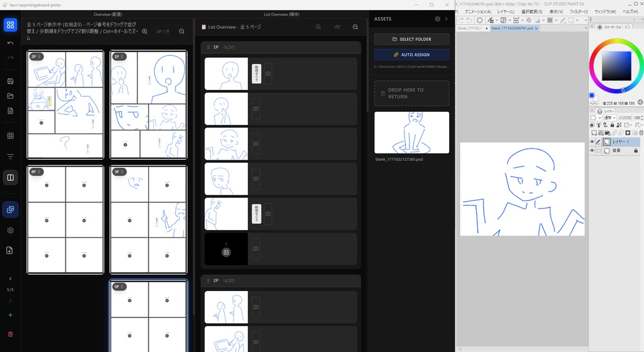Delete layer with trash icon in layer panel
Image resolution: width=644 pixels, height=352 pixels.
click(x=641, y=133)
